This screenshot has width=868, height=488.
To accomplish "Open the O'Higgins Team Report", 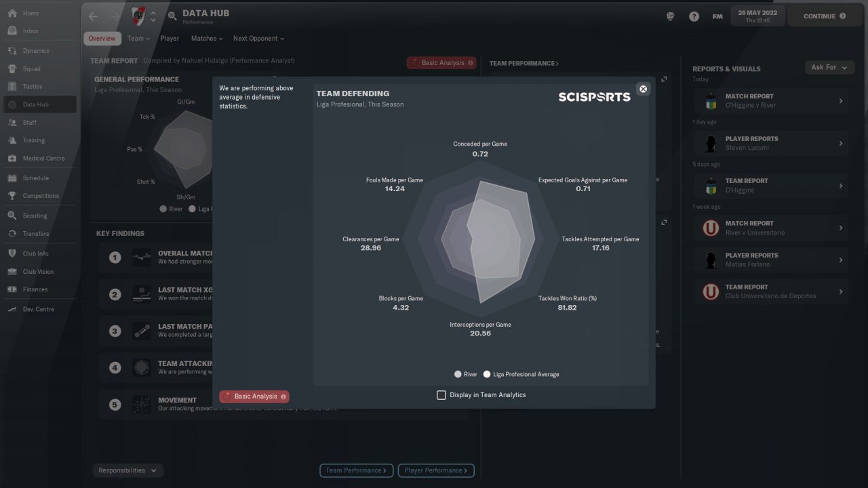I will click(x=771, y=186).
